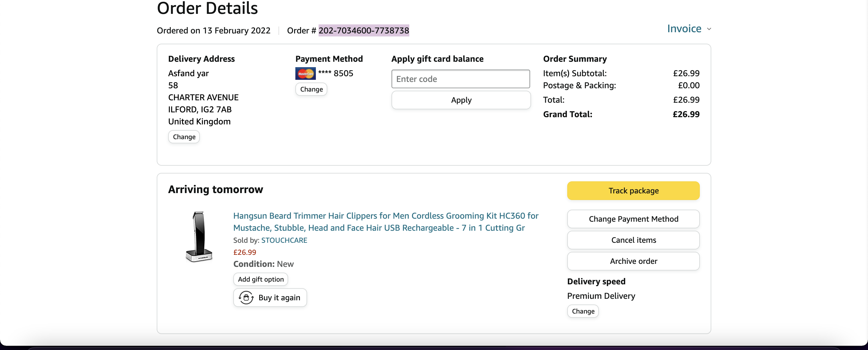Open the beard trimmer product thumbnail
This screenshot has width=868, height=350.
click(x=199, y=236)
